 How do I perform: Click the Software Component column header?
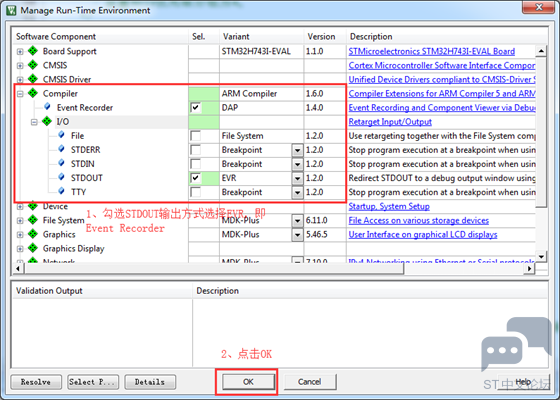coord(100,36)
